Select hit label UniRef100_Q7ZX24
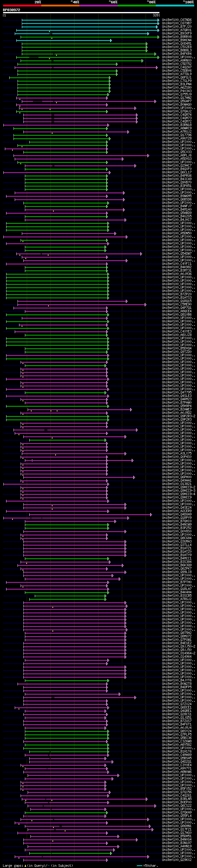The image size is (197, 868). click(176, 704)
